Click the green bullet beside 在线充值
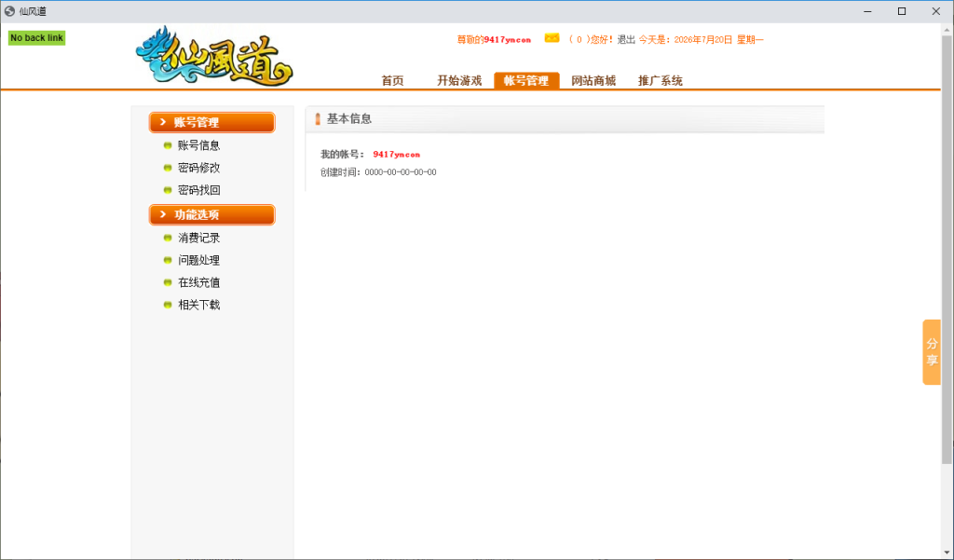The image size is (954, 560). [168, 282]
